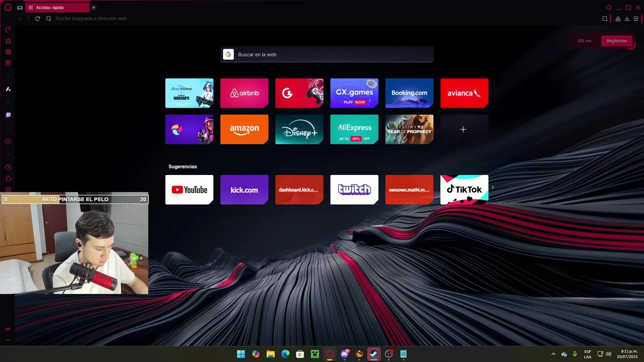Click the address bar search field
This screenshot has height=362, width=644.
click(322, 19)
